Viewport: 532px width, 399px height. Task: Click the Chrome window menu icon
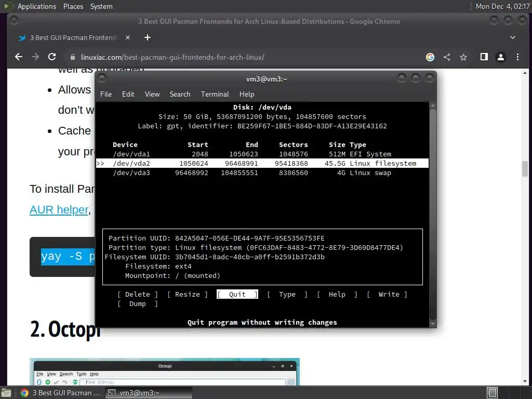14,21
